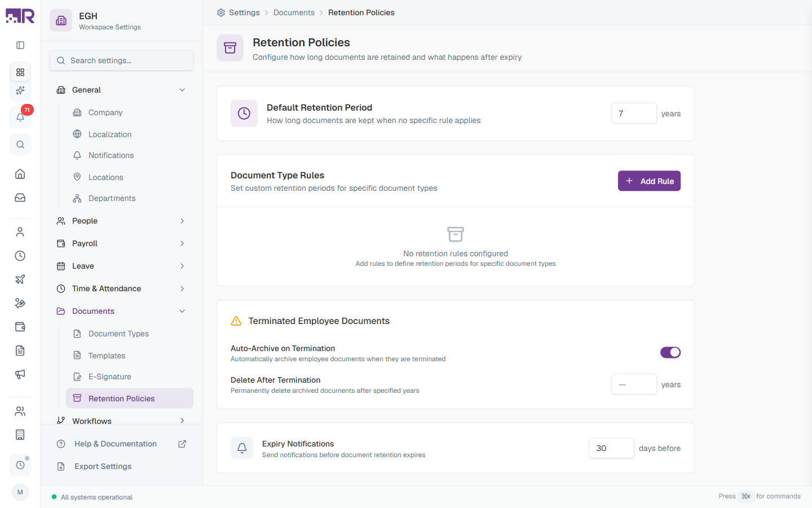
Task: Click the Settings gear in breadcrumb
Action: (221, 12)
